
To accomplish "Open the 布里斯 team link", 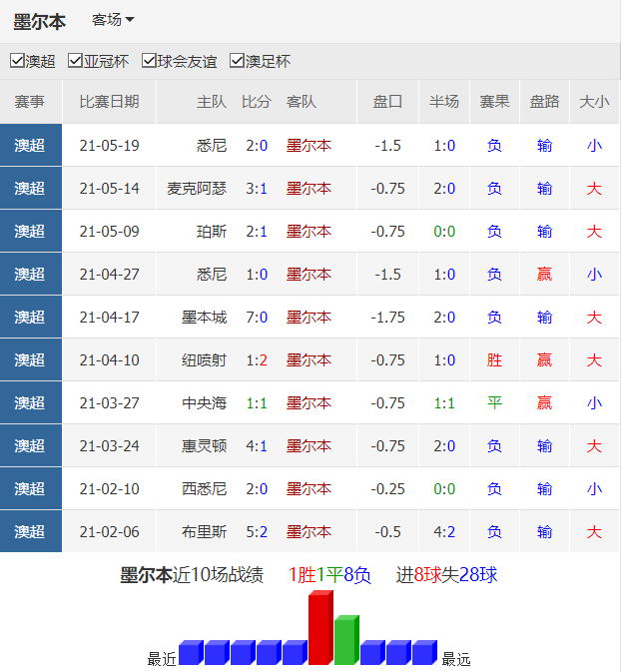I will (x=204, y=532).
